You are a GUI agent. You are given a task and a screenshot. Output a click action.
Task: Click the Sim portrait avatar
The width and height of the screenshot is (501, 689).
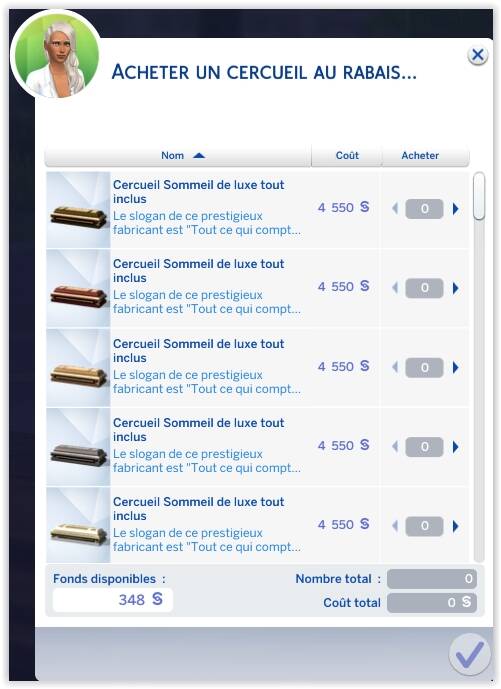[x=56, y=55]
